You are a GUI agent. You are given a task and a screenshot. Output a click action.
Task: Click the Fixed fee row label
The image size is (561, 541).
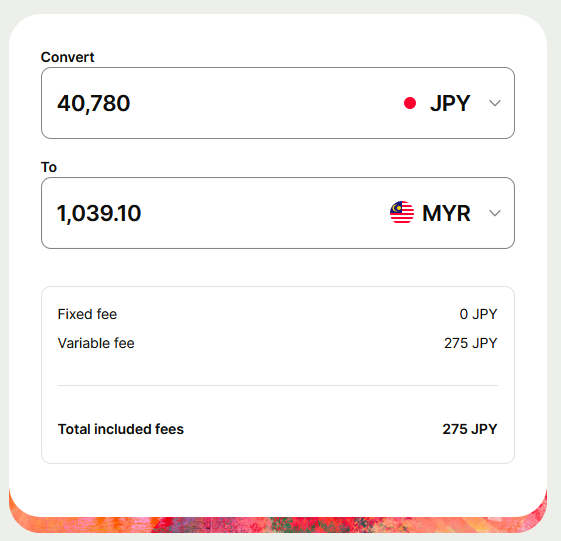pyautogui.click(x=87, y=314)
